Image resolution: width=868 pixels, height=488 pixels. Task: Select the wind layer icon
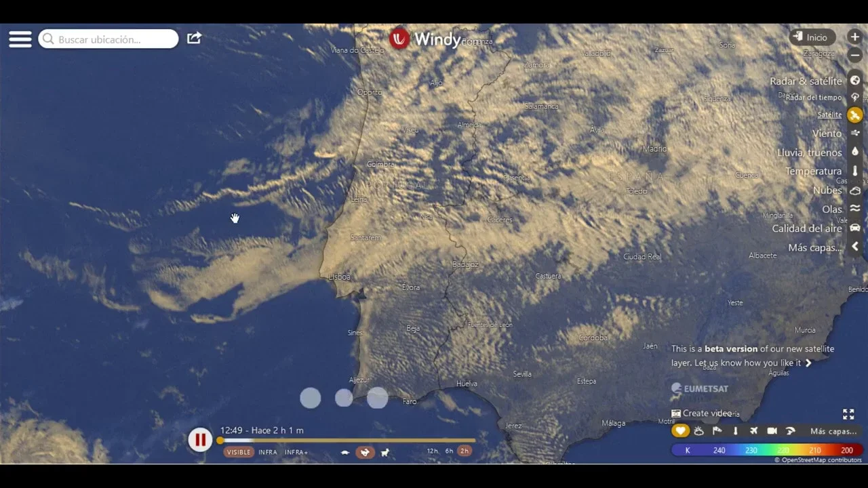(855, 133)
